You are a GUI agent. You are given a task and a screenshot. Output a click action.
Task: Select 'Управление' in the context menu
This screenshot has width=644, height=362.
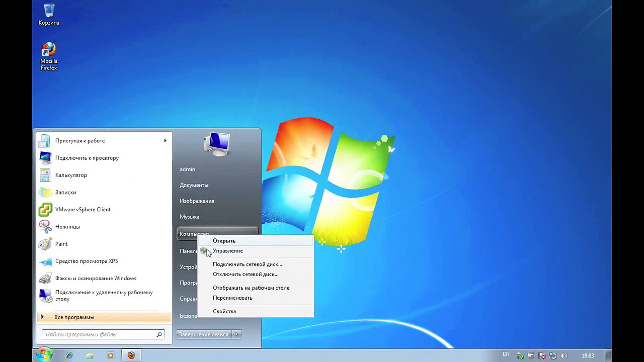(x=227, y=251)
